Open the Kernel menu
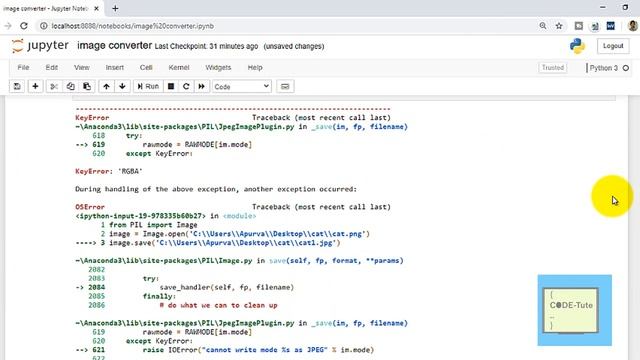The width and height of the screenshot is (640, 360). pyautogui.click(x=179, y=68)
